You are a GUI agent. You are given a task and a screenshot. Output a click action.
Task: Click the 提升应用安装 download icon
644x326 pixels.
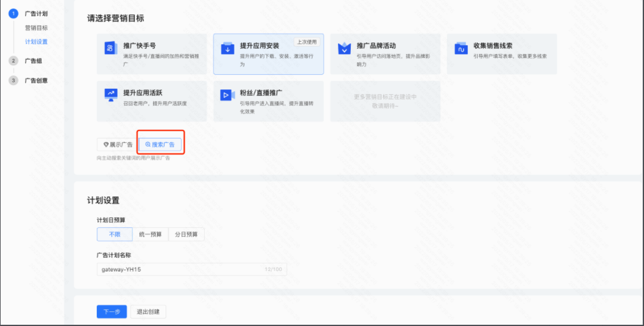point(227,48)
